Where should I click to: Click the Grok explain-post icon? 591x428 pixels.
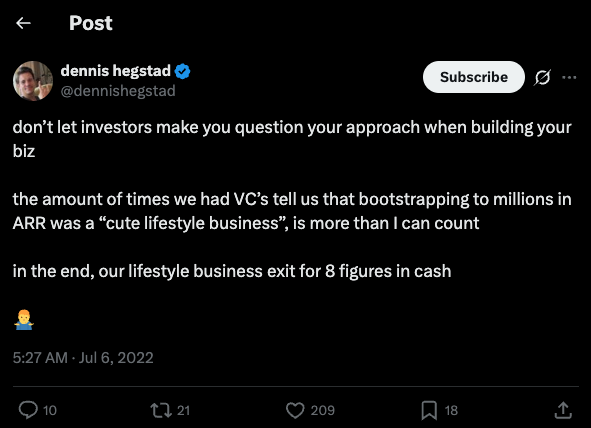pos(542,77)
